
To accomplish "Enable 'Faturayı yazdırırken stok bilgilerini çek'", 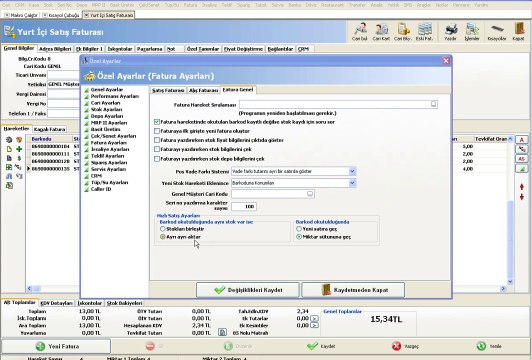I will click(157, 149).
